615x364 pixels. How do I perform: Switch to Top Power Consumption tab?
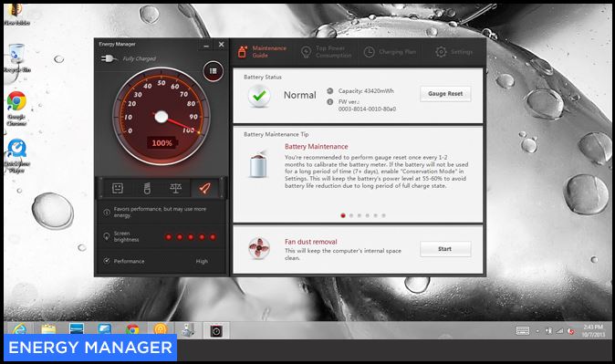327,52
